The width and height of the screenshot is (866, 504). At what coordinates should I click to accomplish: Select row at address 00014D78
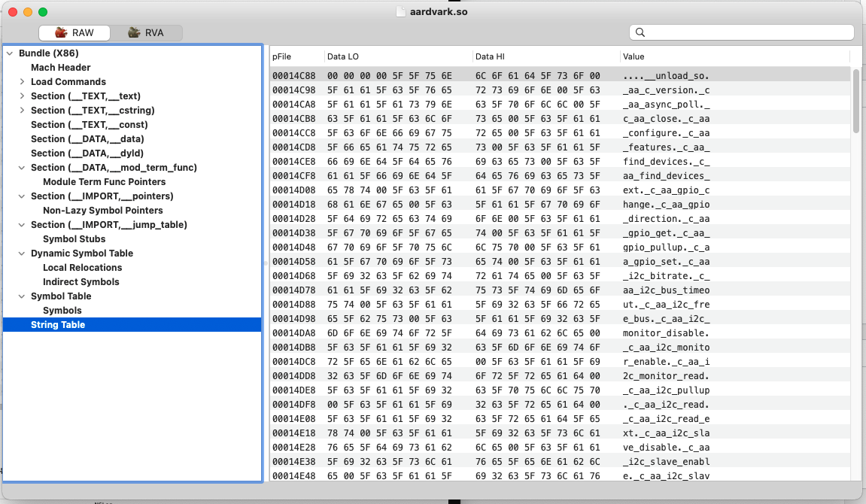click(x=560, y=290)
